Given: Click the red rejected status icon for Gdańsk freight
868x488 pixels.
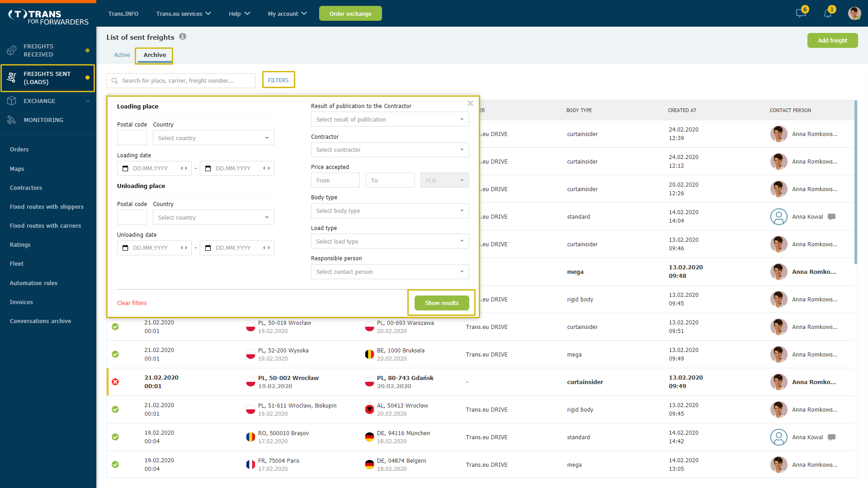Looking at the screenshot, I should [x=115, y=382].
